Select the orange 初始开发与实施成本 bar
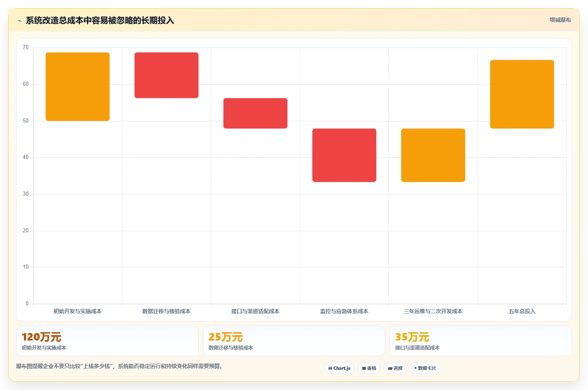 [78, 87]
